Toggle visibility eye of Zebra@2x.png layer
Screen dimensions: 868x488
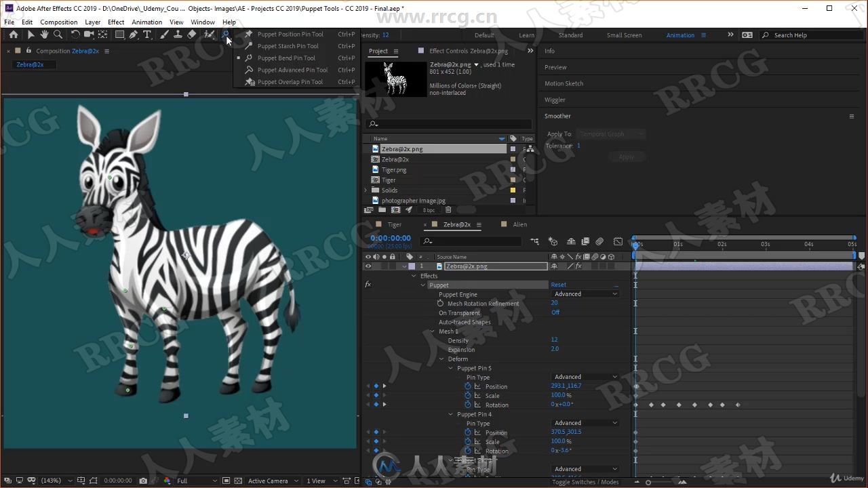coord(368,266)
